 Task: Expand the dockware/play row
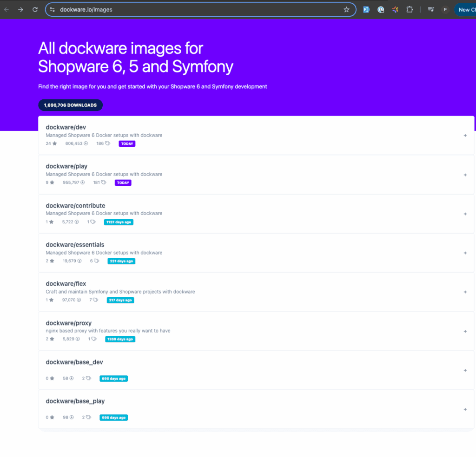coord(465,175)
